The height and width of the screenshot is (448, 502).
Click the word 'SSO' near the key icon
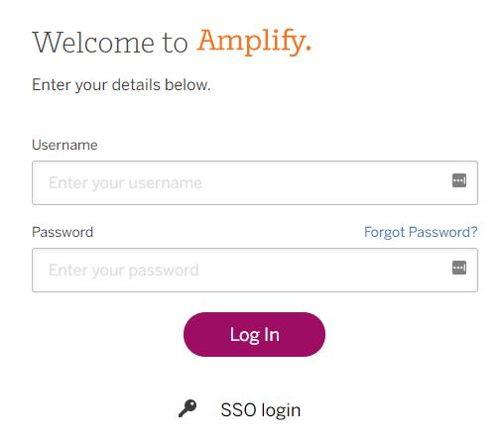pyautogui.click(x=238, y=410)
